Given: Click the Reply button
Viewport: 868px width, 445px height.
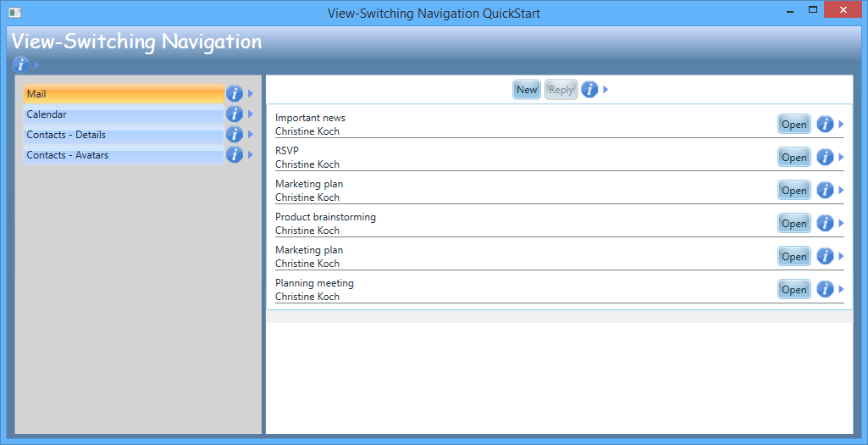Looking at the screenshot, I should [561, 90].
